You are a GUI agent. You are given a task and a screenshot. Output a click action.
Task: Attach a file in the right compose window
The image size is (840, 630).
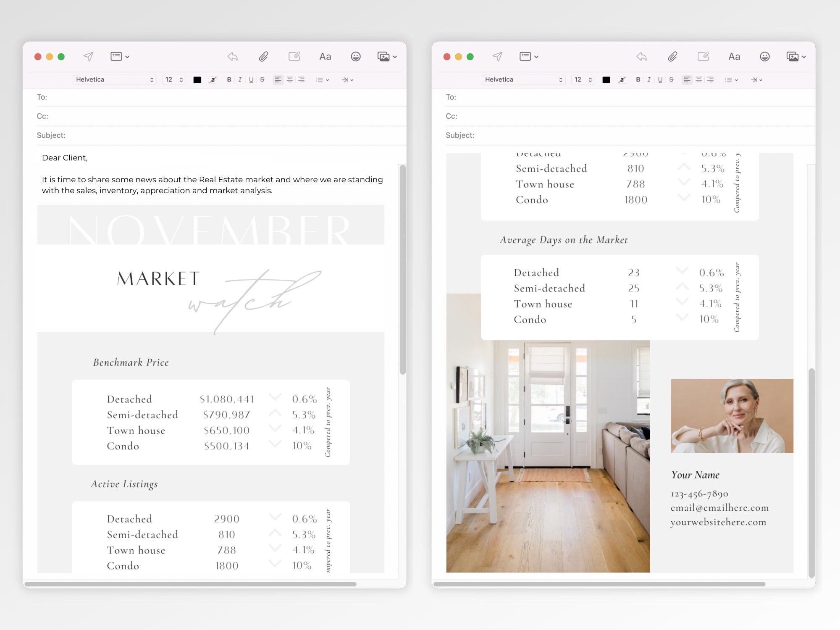(672, 56)
